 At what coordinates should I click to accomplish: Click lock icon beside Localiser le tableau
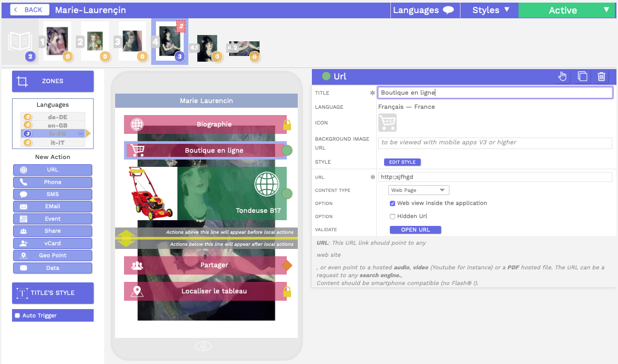point(287,292)
